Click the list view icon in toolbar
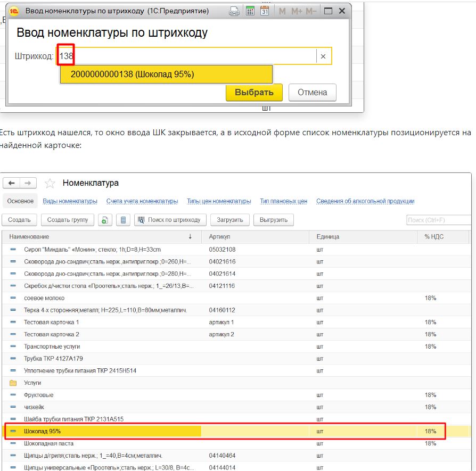Screen dimensions: 476x471 pyautogui.click(x=123, y=220)
